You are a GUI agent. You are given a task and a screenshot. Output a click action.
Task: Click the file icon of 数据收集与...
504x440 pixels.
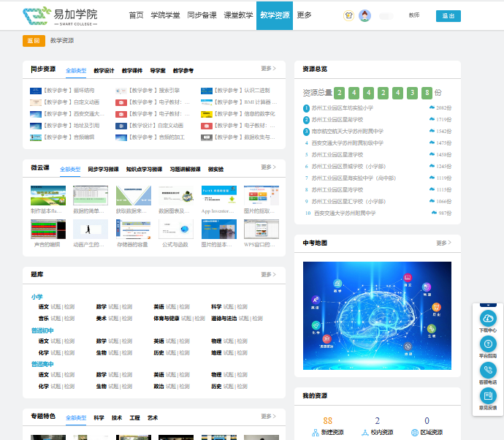point(207,137)
